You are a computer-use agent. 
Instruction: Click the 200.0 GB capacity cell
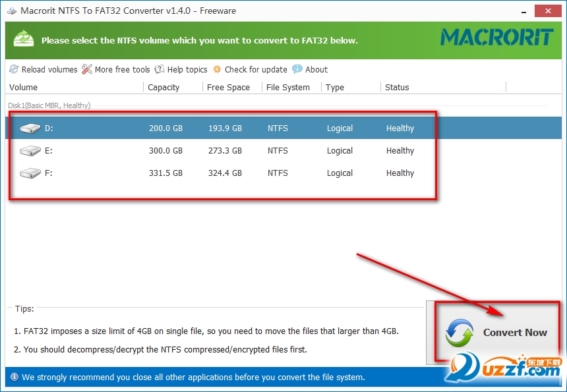[165, 128]
